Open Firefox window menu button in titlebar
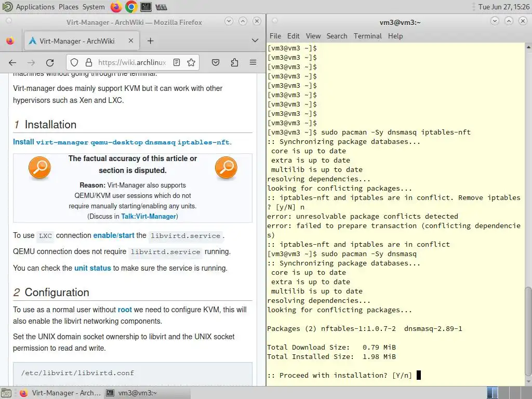Screen dimensions: 532x399 pos(9,21)
